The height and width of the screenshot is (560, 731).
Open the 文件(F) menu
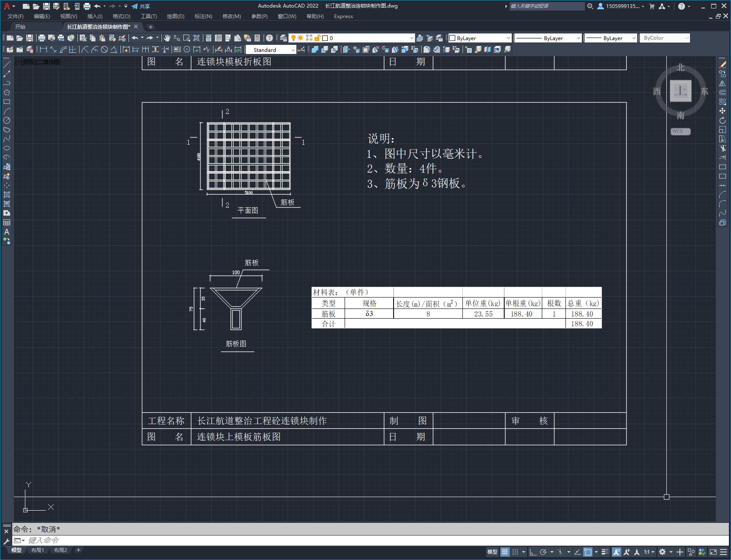16,16
